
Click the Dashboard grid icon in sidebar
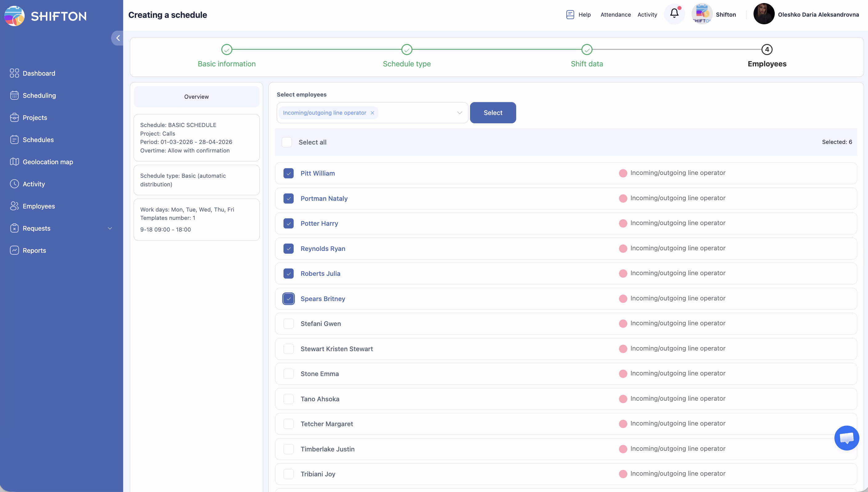(x=14, y=73)
